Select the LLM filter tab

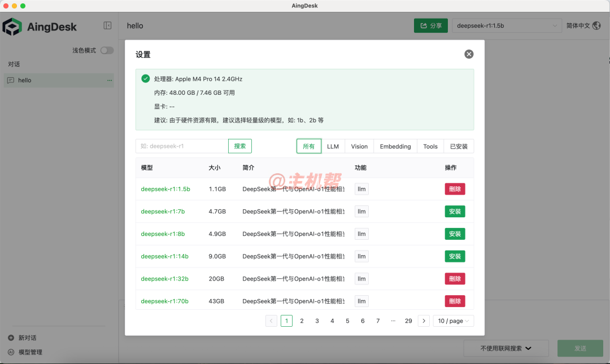(x=333, y=146)
